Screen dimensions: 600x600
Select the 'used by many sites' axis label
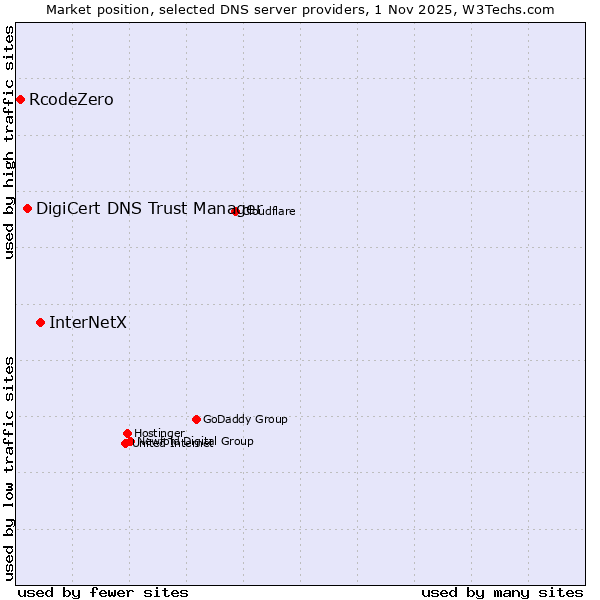point(502,592)
